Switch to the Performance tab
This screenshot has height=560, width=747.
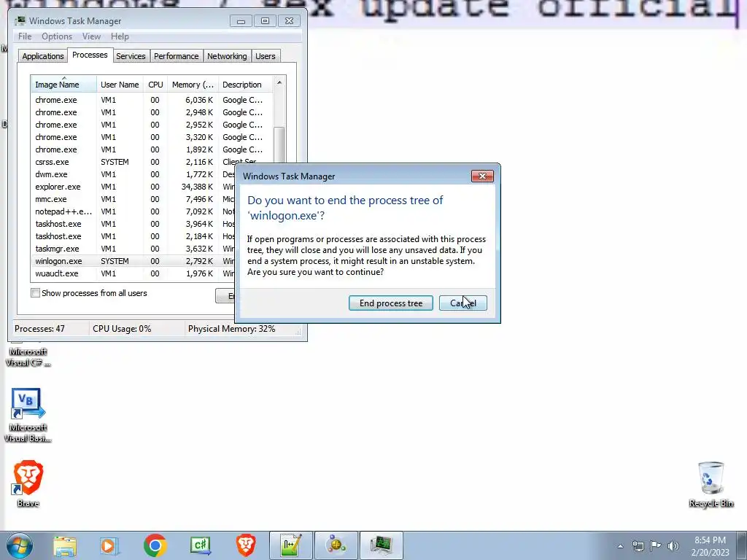point(177,56)
